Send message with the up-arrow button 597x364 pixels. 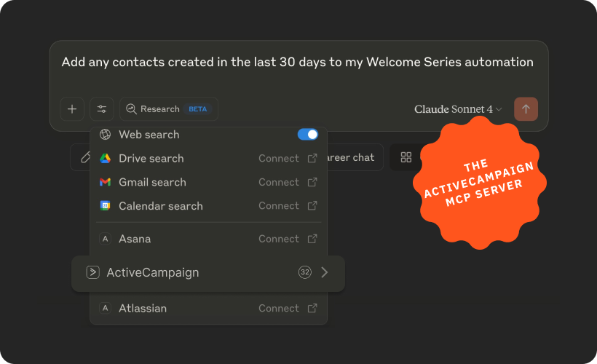(x=526, y=109)
